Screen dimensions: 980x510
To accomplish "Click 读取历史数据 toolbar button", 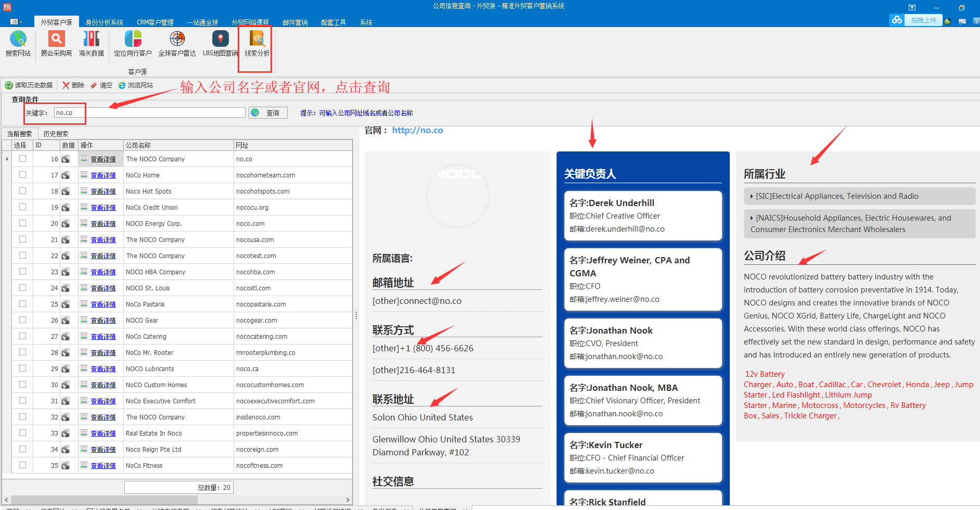I will pyautogui.click(x=29, y=85).
